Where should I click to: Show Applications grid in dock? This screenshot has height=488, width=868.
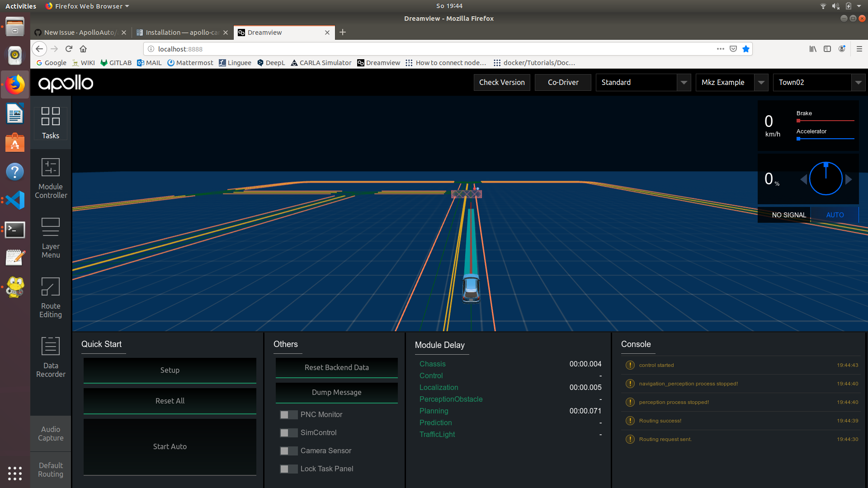tap(15, 473)
